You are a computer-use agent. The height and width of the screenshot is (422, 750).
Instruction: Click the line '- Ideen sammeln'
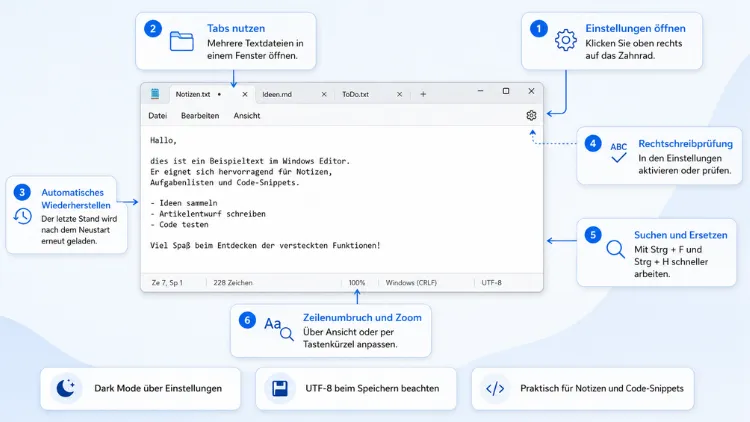coord(184,203)
